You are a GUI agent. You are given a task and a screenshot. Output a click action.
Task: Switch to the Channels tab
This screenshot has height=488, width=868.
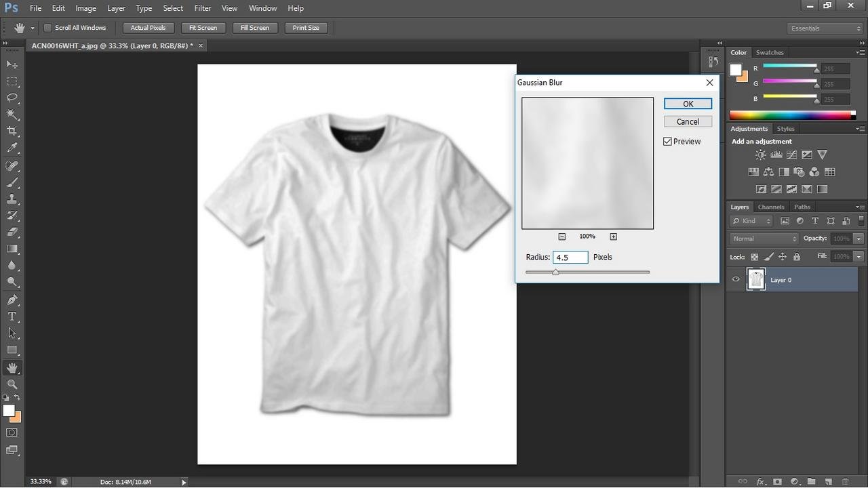click(x=770, y=207)
